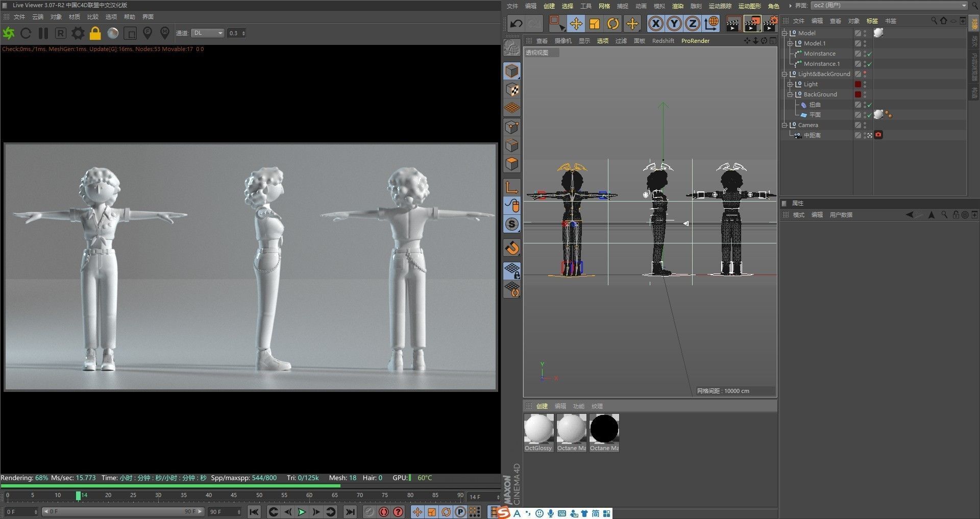Open viewport ProRender menu
This screenshot has width=980, height=519.
[x=695, y=41]
